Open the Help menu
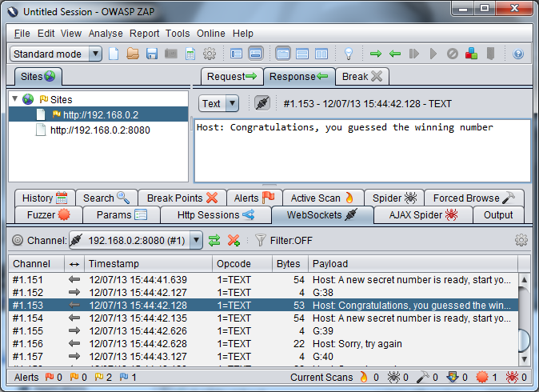The height and width of the screenshot is (392, 539). 242,34
